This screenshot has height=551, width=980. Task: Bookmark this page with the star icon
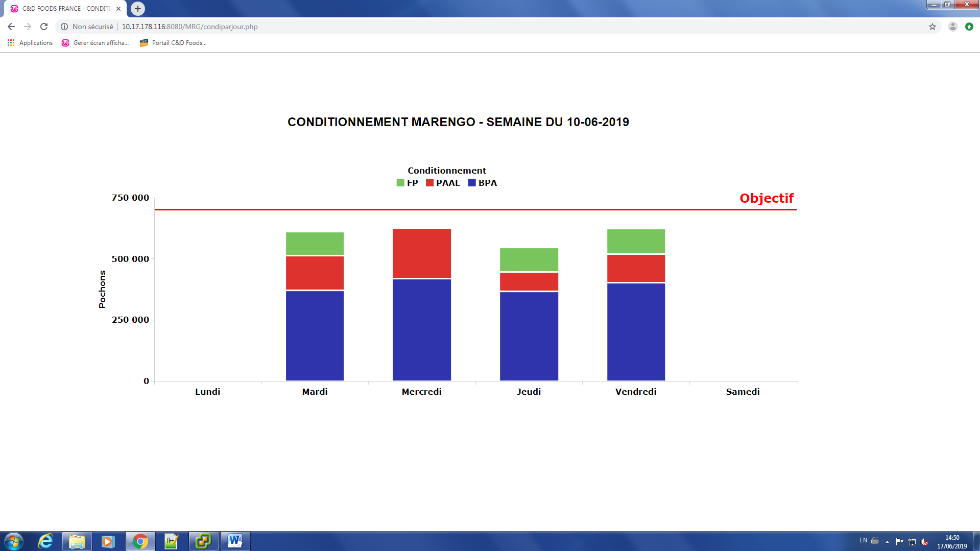[932, 27]
